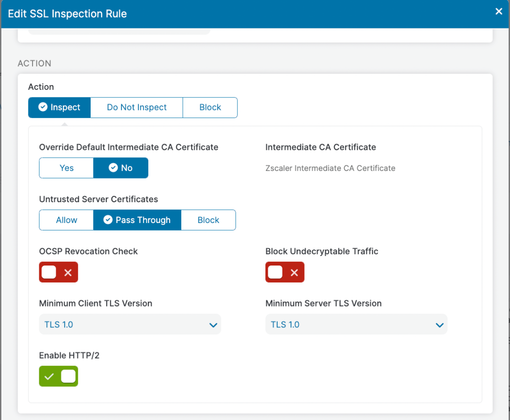Enable Block Undecryptable Traffic switch
This screenshot has height=420, width=510.
tap(285, 273)
